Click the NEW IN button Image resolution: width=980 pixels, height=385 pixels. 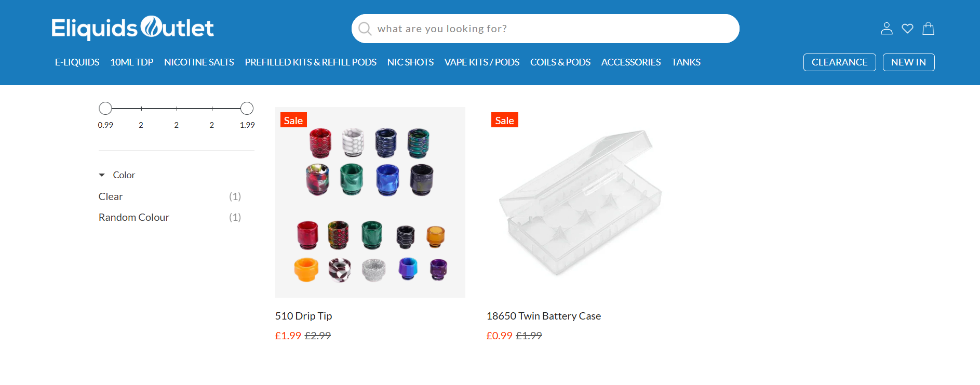coord(908,62)
